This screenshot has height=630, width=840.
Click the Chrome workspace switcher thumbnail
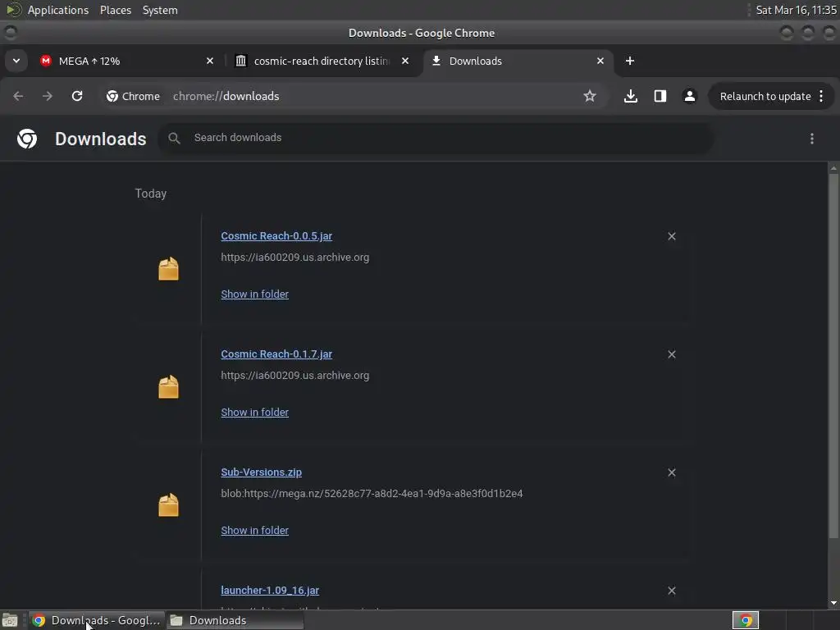(746, 620)
